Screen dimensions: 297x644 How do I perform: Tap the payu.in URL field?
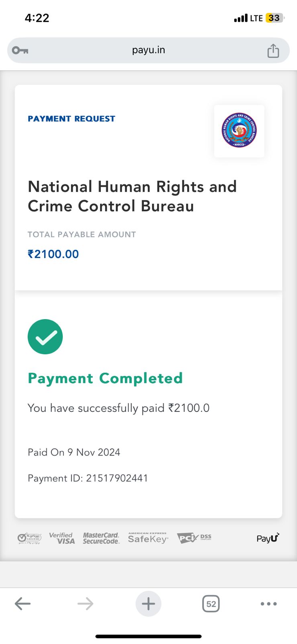coord(148,50)
